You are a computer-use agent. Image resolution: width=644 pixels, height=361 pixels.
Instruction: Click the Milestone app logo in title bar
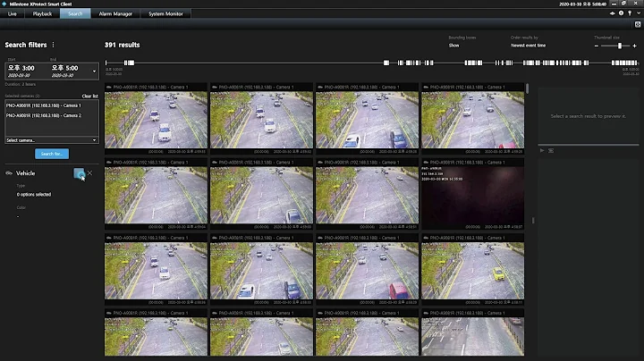click(x=4, y=4)
